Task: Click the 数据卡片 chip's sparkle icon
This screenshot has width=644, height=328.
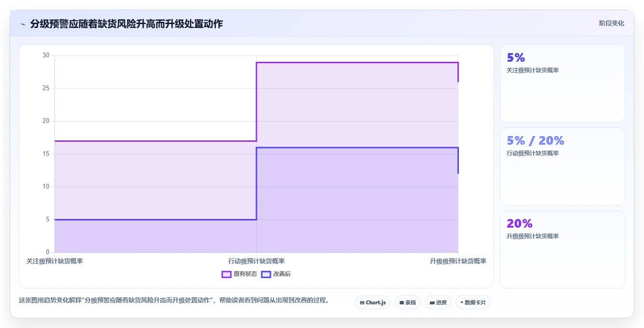Action: click(462, 302)
